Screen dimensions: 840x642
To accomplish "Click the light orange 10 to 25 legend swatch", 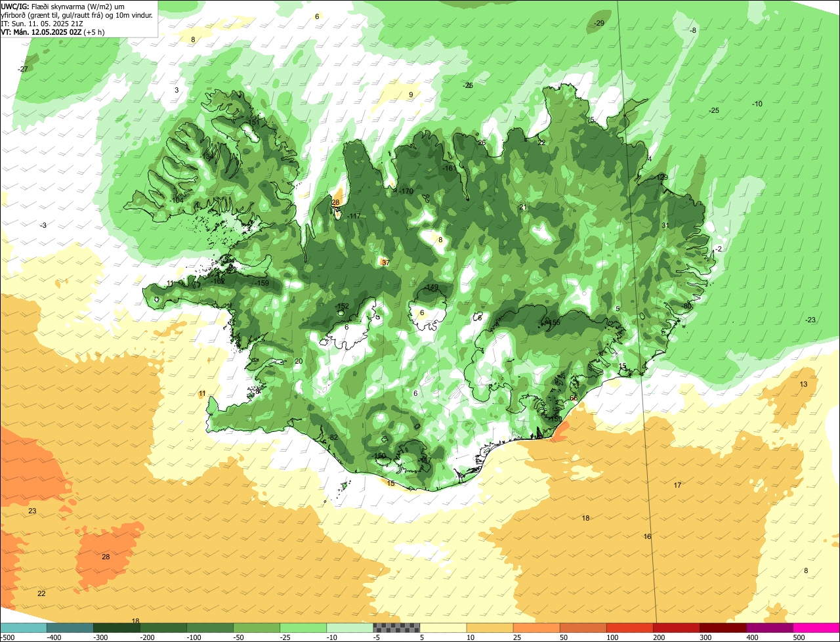I will pos(490,628).
